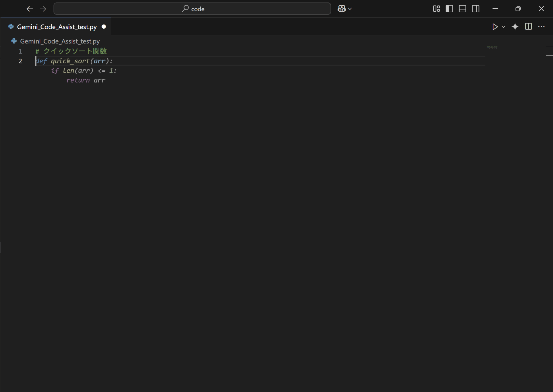This screenshot has height=392, width=553.
Task: Split the editor to the right
Action: [528, 26]
